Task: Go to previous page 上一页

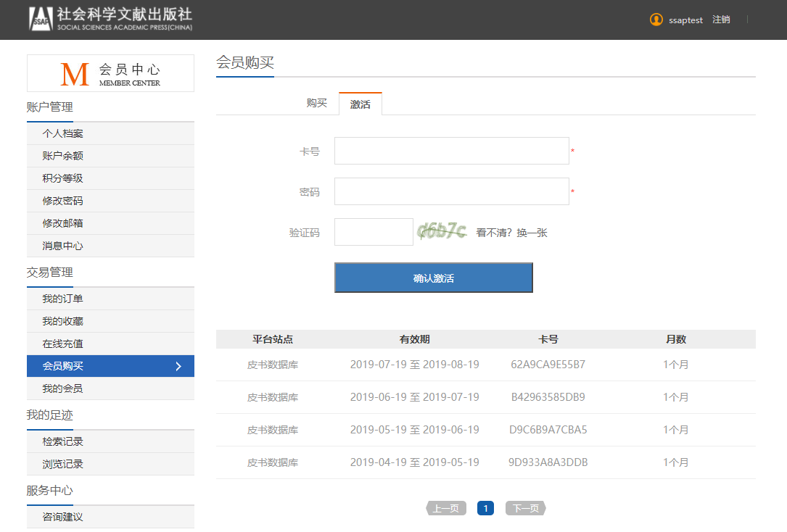Action: 446,508
